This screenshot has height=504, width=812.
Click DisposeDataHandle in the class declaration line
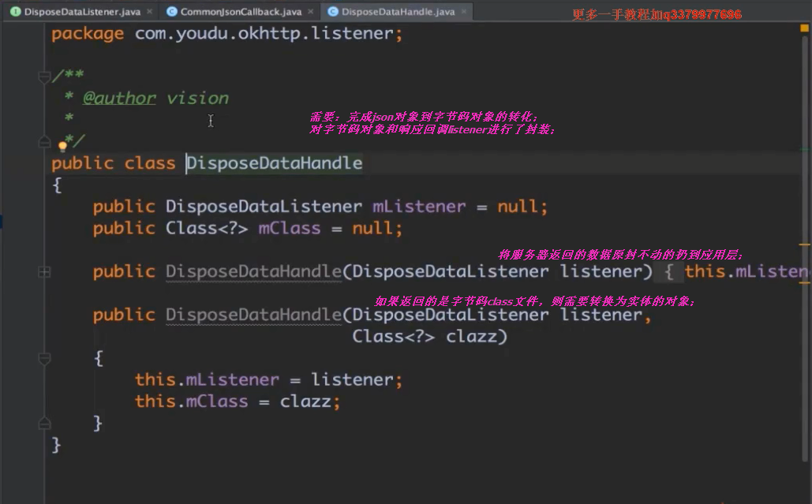(275, 163)
